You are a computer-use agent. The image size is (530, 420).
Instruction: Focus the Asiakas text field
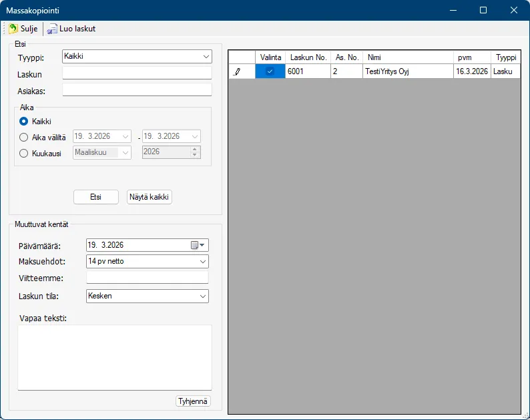pos(136,90)
